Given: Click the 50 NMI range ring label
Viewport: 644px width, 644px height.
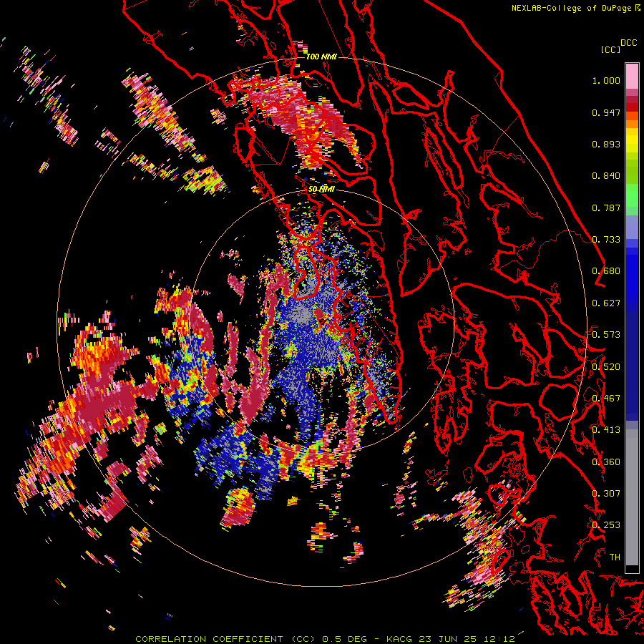Looking at the screenshot, I should point(321,189).
